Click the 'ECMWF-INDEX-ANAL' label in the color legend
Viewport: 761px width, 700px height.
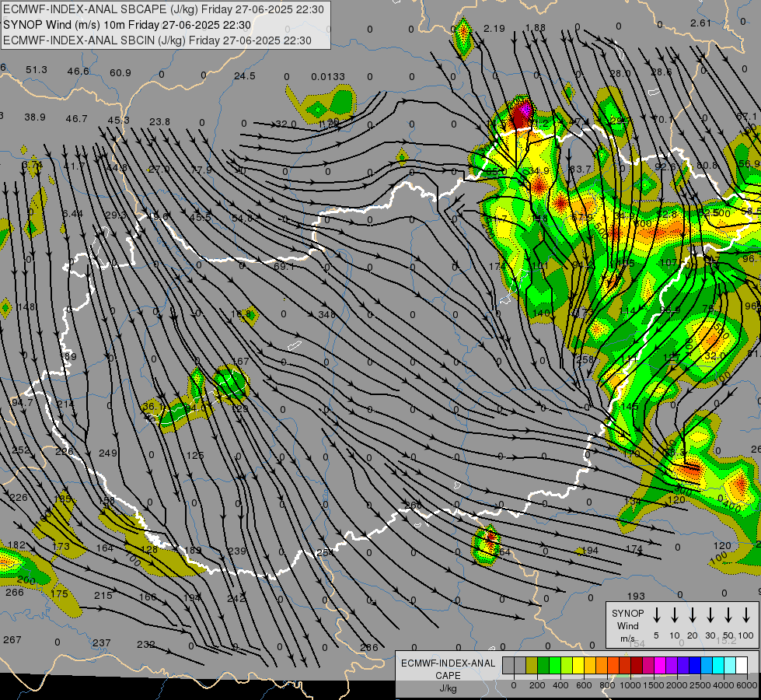tap(448, 663)
